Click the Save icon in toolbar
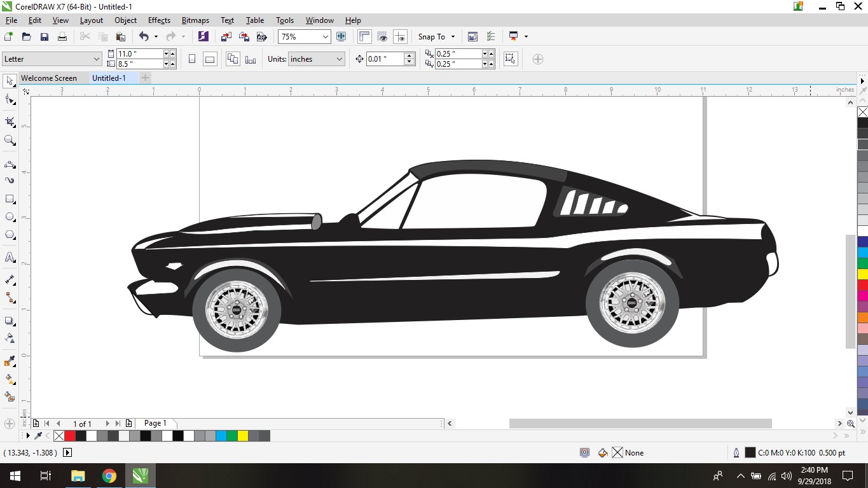This screenshot has height=488, width=868. point(45,37)
